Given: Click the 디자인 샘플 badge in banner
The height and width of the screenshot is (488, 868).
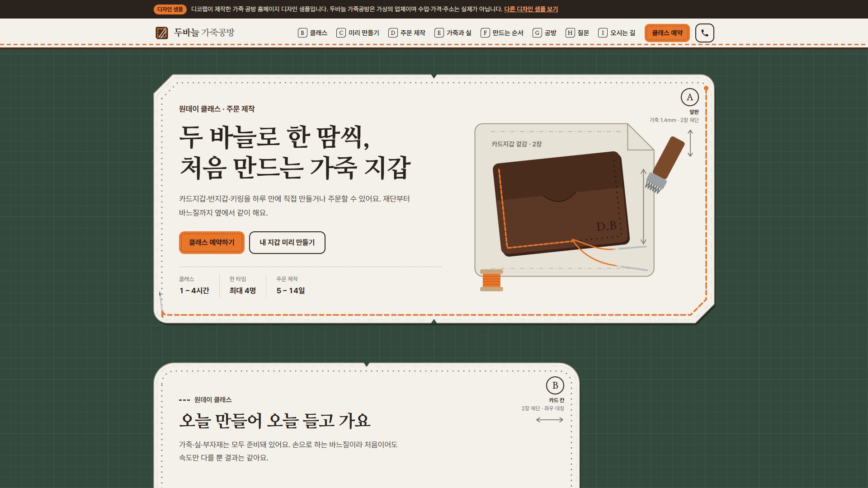Looking at the screenshot, I should [x=170, y=9].
